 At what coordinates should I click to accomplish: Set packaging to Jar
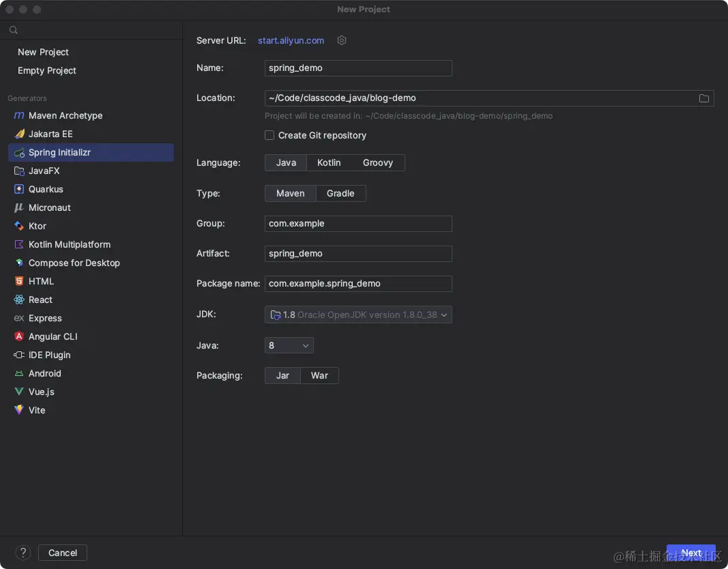point(282,375)
